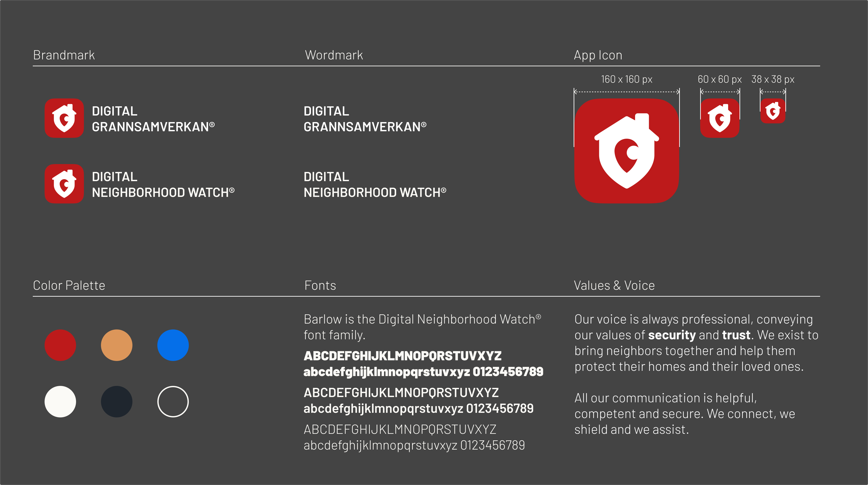
Task: Click the Brandmark section heading
Action: pos(64,55)
